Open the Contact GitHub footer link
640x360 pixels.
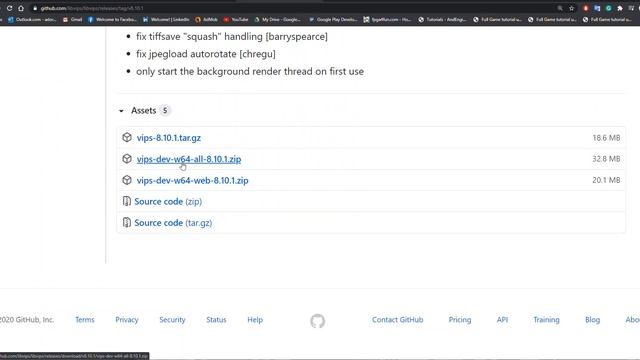click(398, 320)
